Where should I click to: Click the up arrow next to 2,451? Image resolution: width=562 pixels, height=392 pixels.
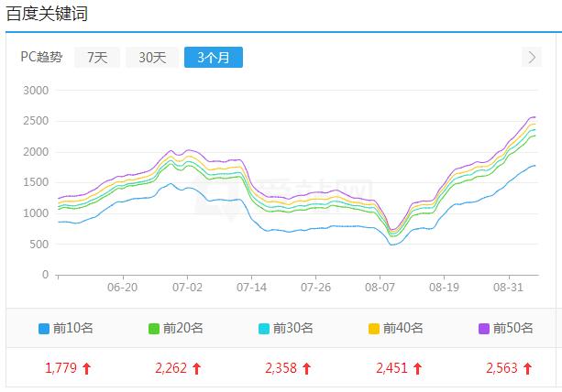417,369
